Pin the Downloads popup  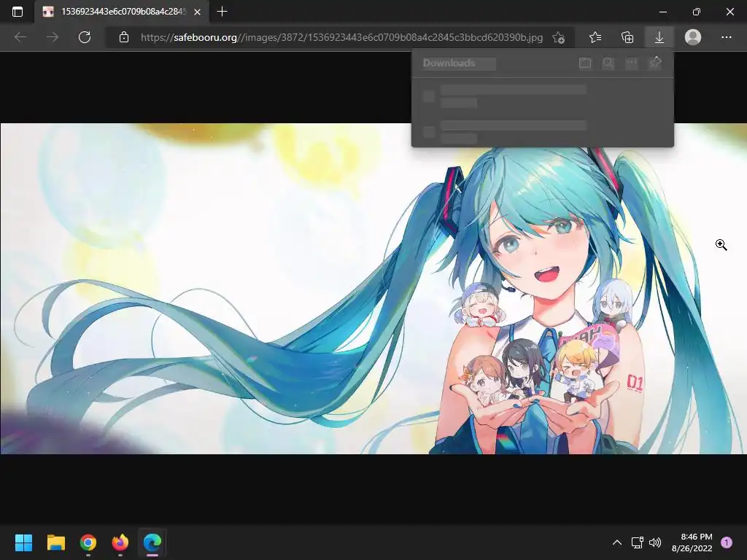(656, 63)
